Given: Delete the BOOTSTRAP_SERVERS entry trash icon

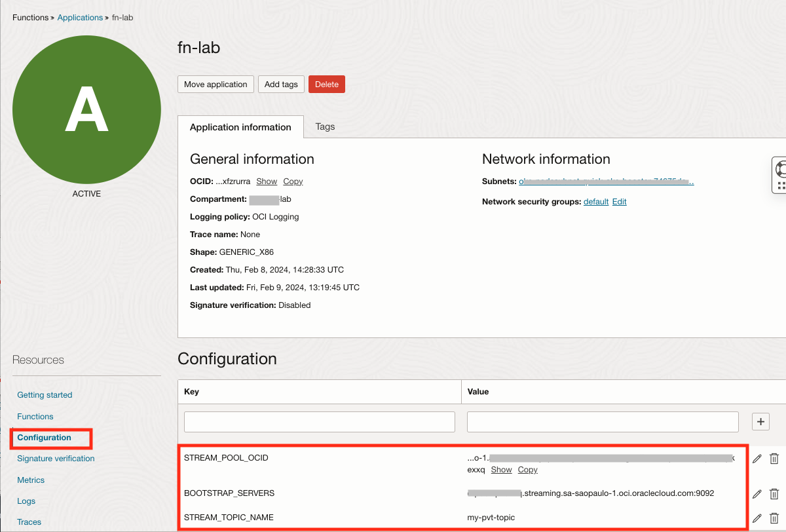Looking at the screenshot, I should tap(774, 493).
